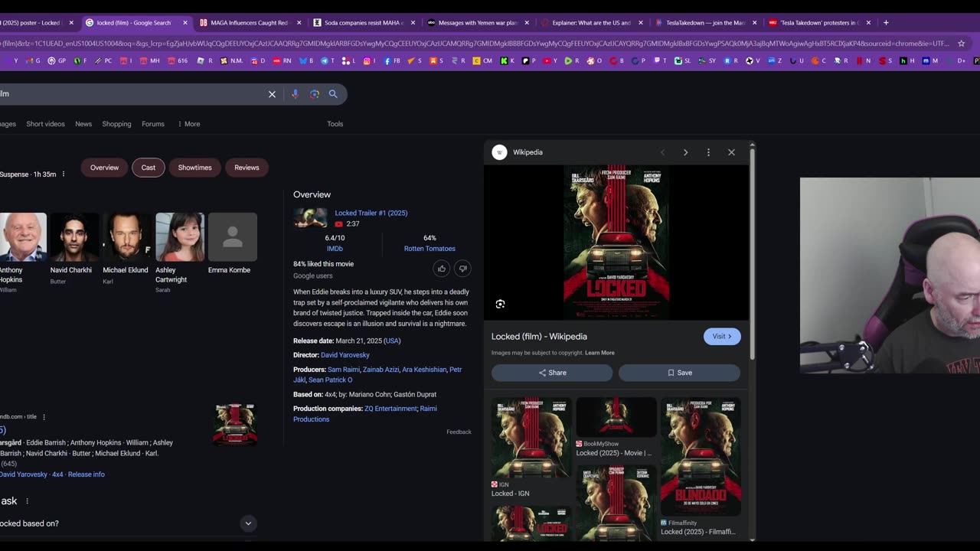The image size is (980, 551).
Task: Open the ZQ Entertainment company link
Action: 390,409
